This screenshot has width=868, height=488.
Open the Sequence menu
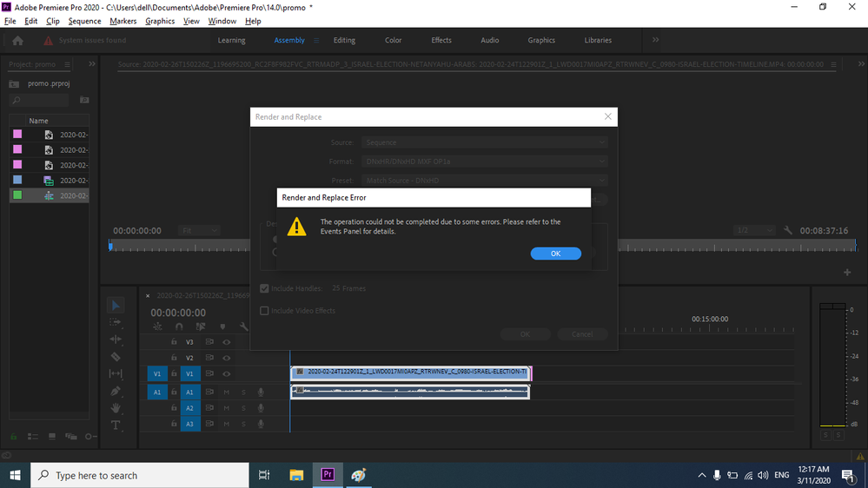coord(84,21)
